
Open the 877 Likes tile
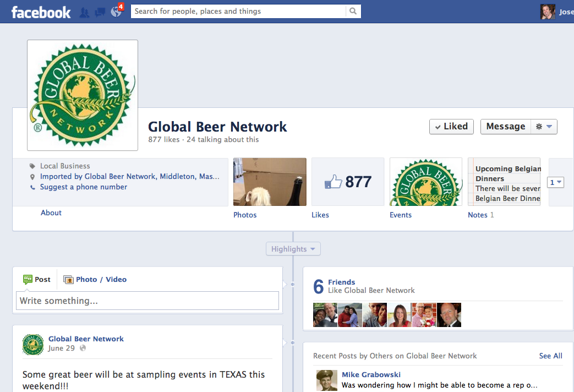(348, 182)
